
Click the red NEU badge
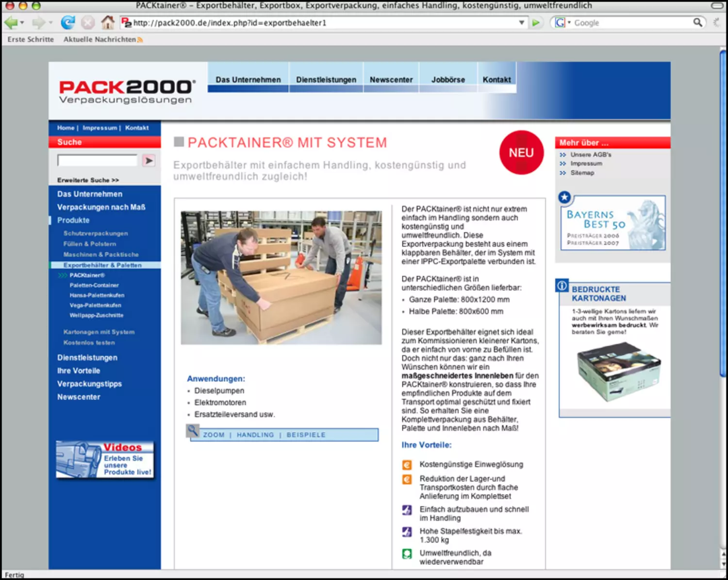point(521,153)
